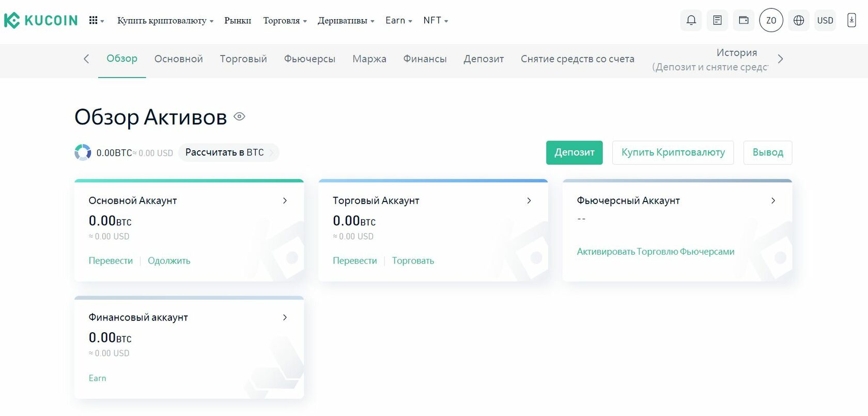Expand the Торговля dropdown menu
Viewport: 868px width, 416px height.
(285, 21)
